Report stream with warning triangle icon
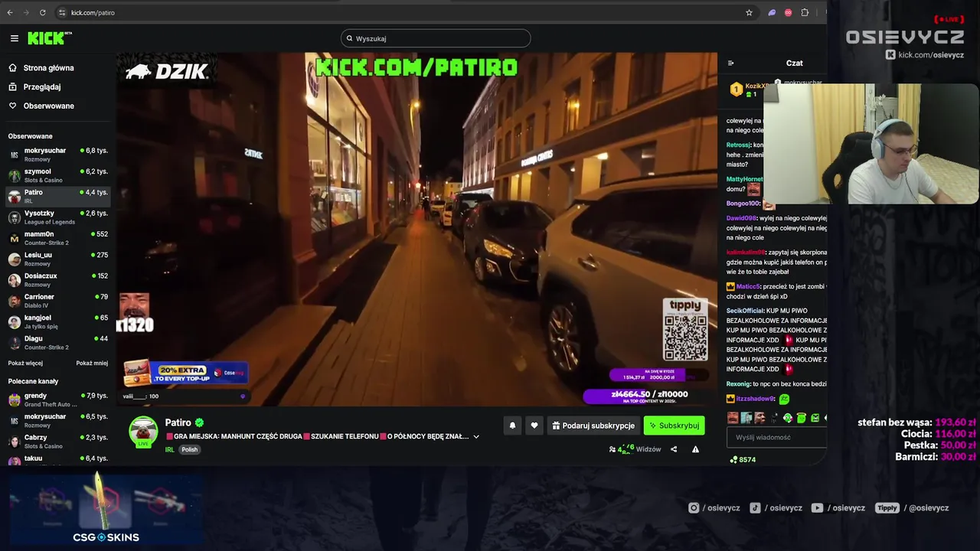This screenshot has height=551, width=980. pos(695,449)
